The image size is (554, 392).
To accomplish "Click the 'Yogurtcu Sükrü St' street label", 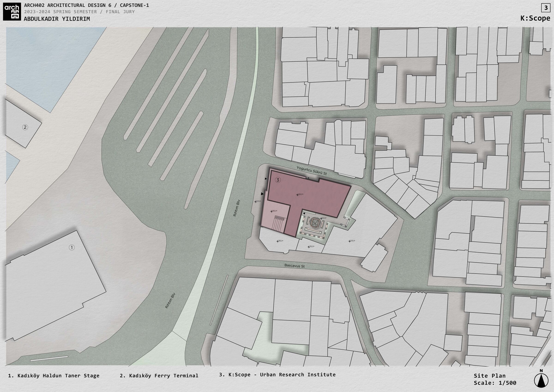I will click(x=312, y=170).
